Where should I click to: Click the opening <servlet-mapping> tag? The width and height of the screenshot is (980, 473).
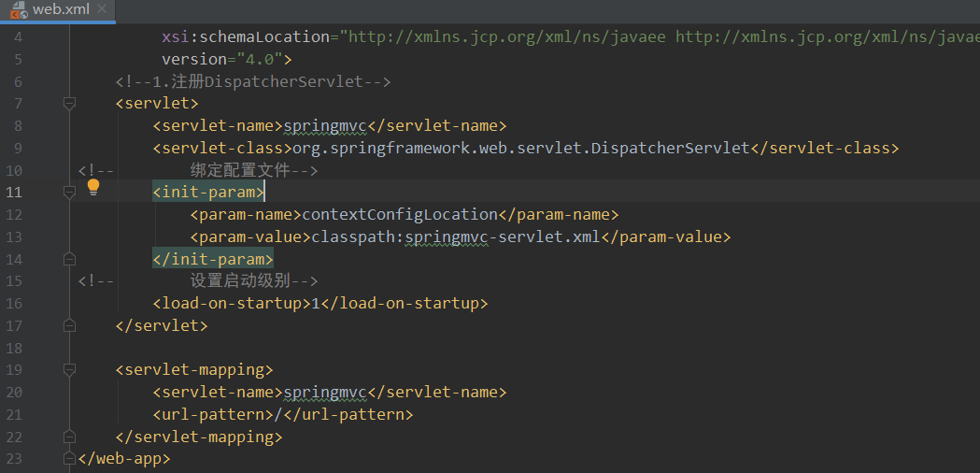194,370
